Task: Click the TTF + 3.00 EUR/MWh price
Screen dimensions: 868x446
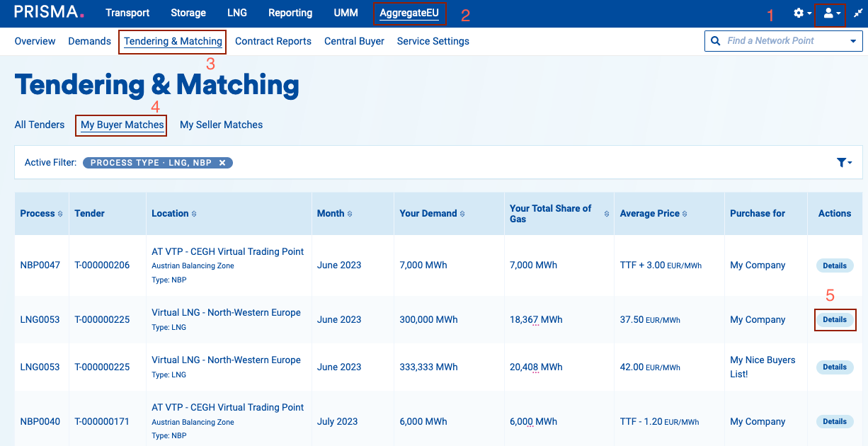Action: tap(661, 265)
